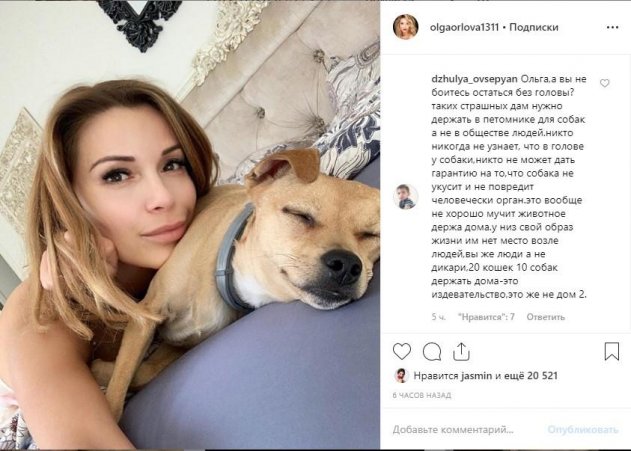Open jasmin liker avatar
Image resolution: width=631 pixels, height=451 pixels.
click(401, 375)
